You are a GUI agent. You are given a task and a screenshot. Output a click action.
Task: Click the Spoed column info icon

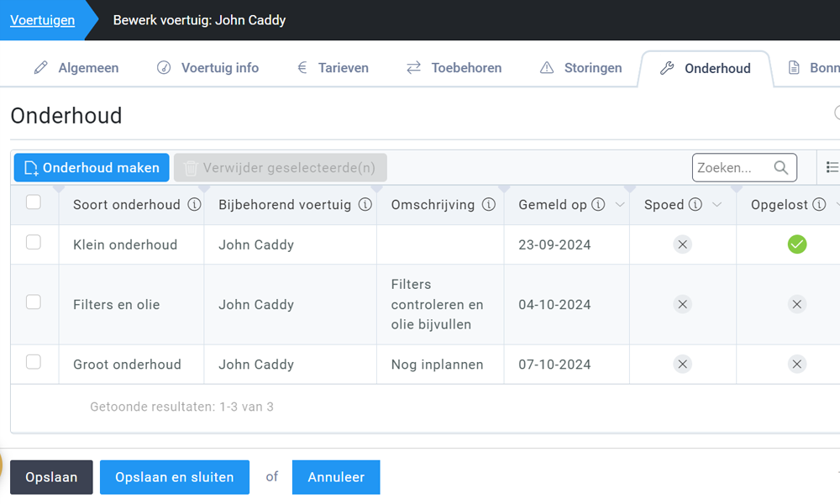tap(696, 205)
